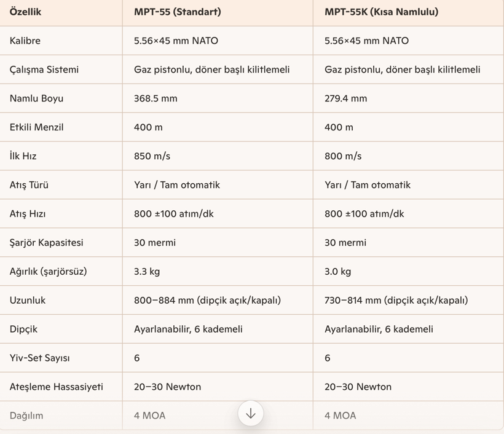Select the Atış Hızı row label

(x=28, y=214)
